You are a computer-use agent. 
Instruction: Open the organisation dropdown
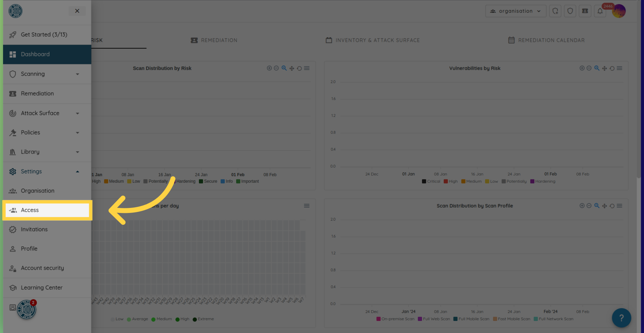[x=516, y=11]
